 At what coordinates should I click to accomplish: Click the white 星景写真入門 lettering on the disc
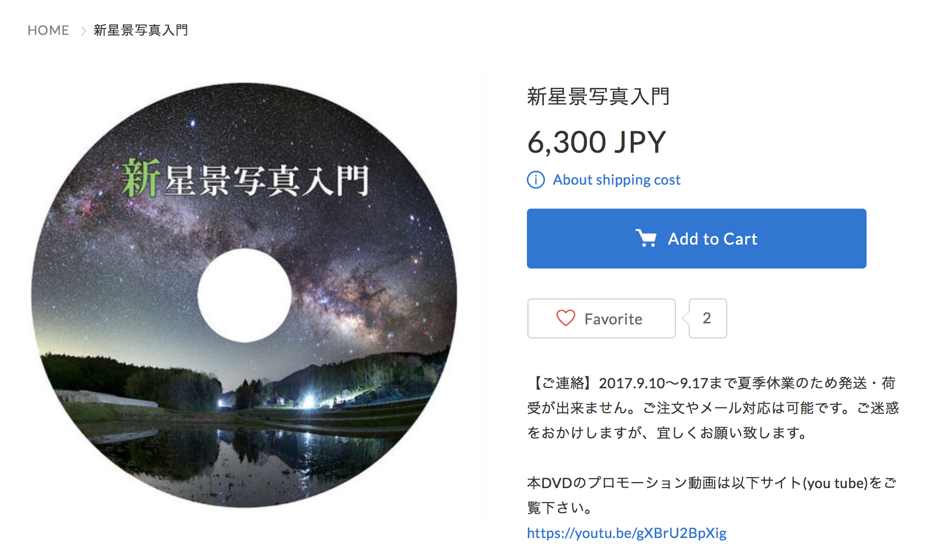point(267,181)
